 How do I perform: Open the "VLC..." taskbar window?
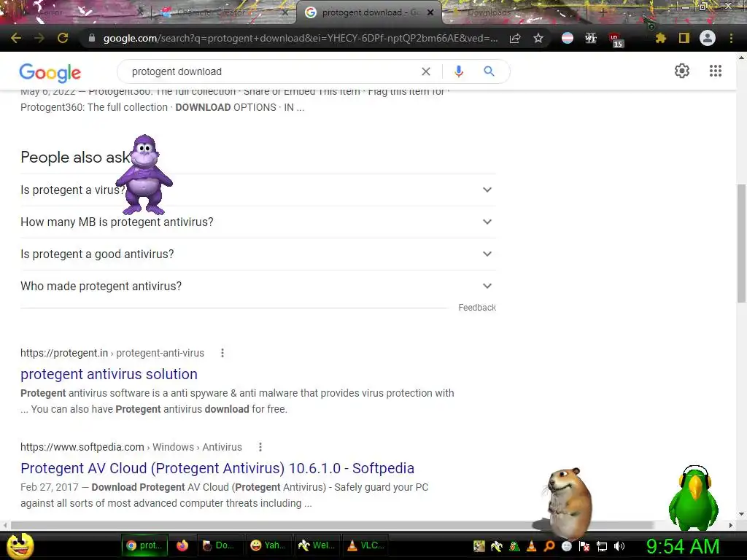point(365,545)
